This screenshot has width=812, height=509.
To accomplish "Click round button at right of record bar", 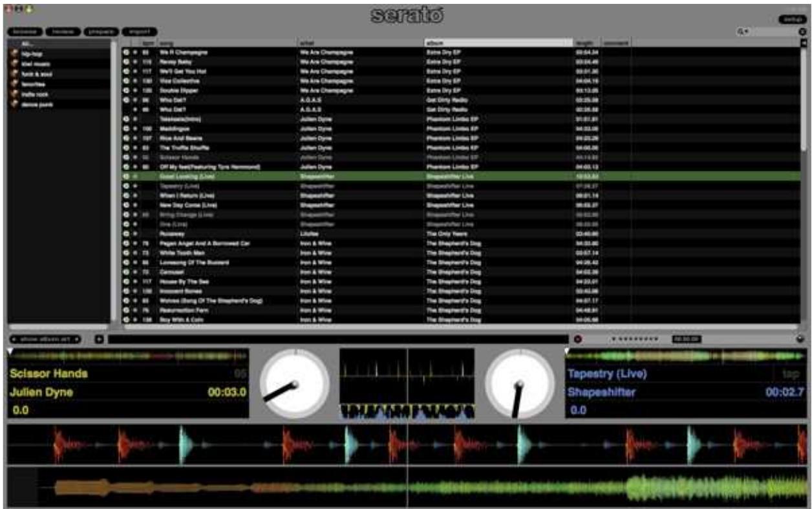I will (800, 339).
